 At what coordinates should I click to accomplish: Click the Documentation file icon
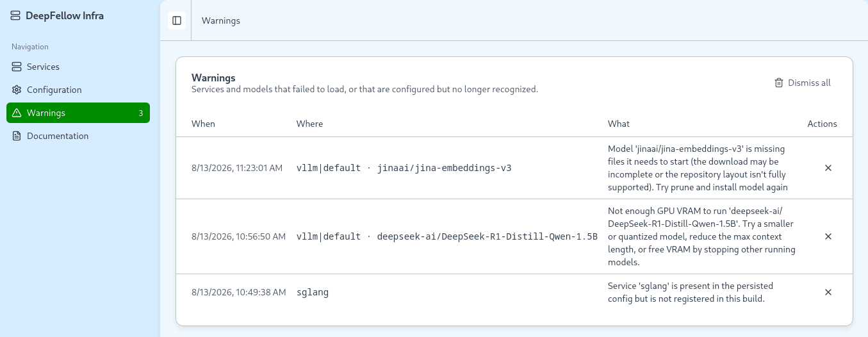coord(17,136)
